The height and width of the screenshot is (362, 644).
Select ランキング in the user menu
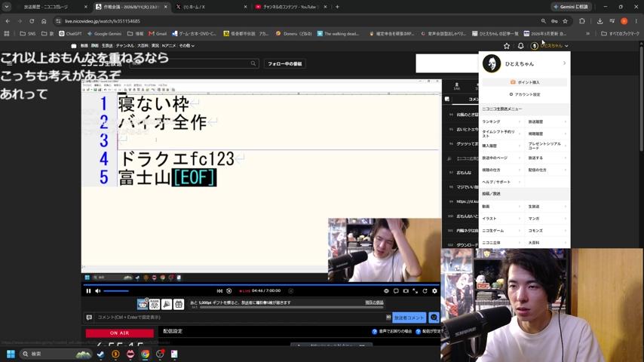pyautogui.click(x=501, y=121)
